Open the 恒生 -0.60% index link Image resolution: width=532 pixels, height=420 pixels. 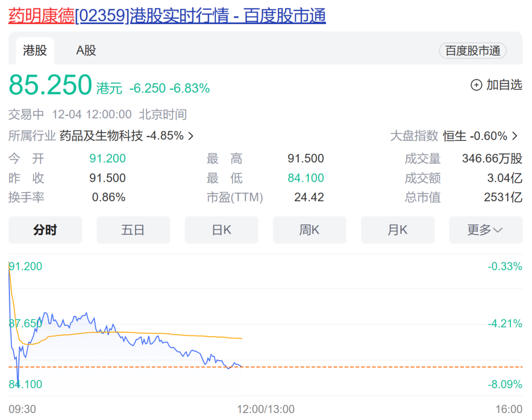click(x=475, y=136)
